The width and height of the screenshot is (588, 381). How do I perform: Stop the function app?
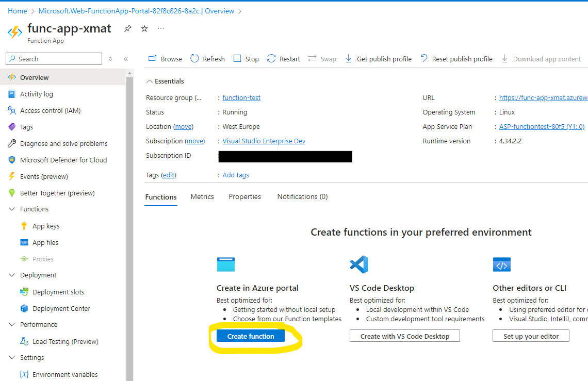[246, 59]
